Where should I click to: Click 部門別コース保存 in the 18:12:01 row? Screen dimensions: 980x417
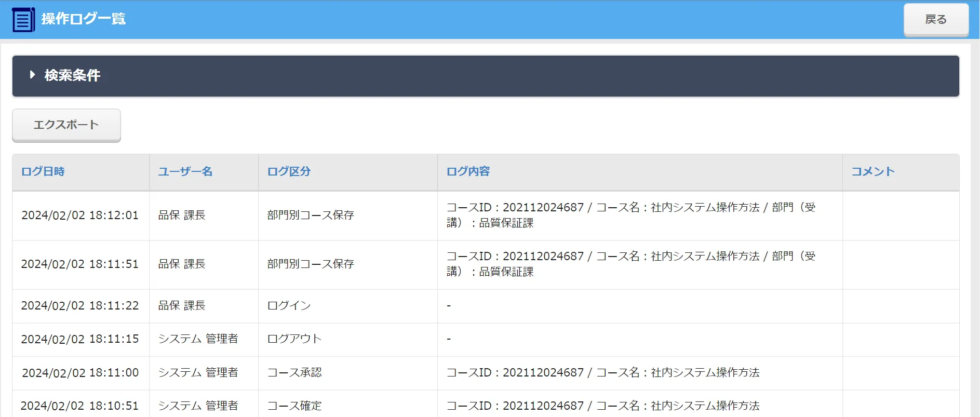pos(311,215)
